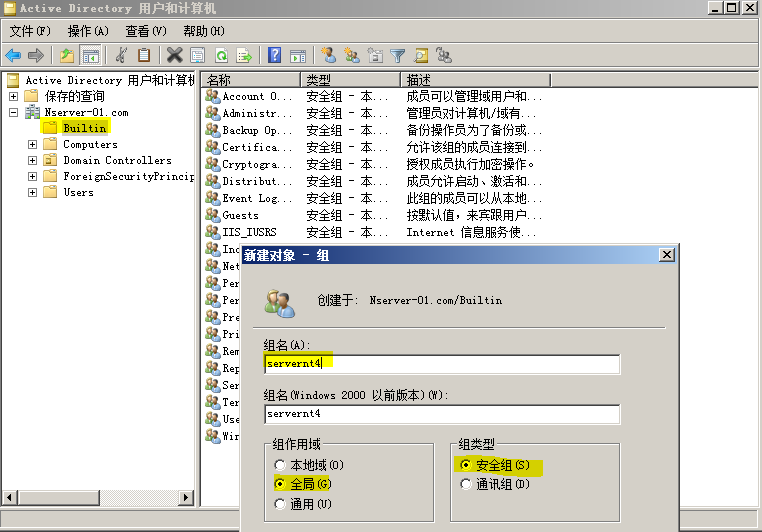This screenshot has height=532, width=762.
Task: Click the filter funnel toolbar icon
Action: 398,55
